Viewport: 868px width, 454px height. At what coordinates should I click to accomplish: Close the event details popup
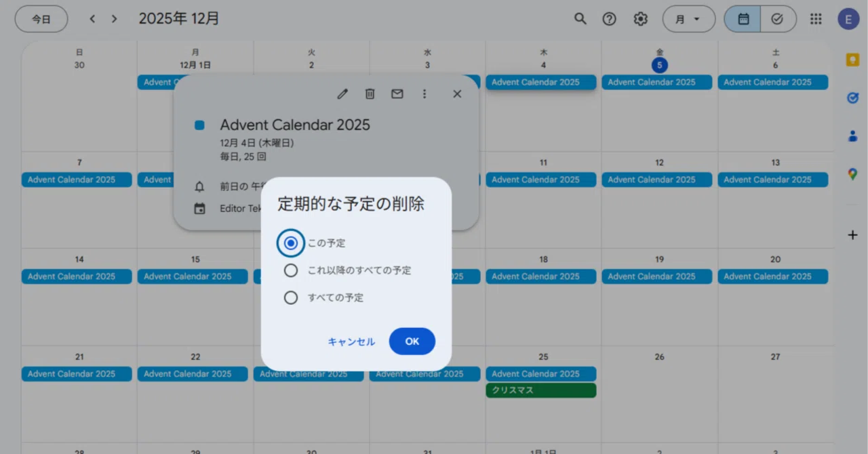(x=457, y=94)
